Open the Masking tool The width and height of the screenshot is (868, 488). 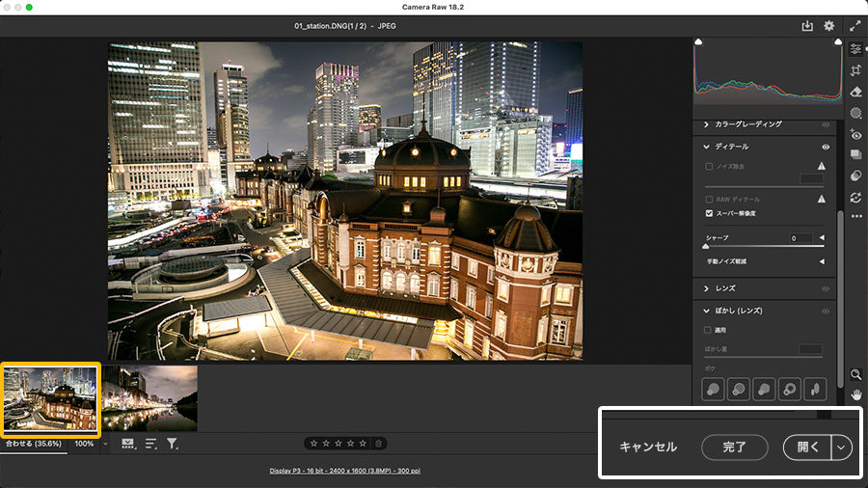tap(855, 113)
